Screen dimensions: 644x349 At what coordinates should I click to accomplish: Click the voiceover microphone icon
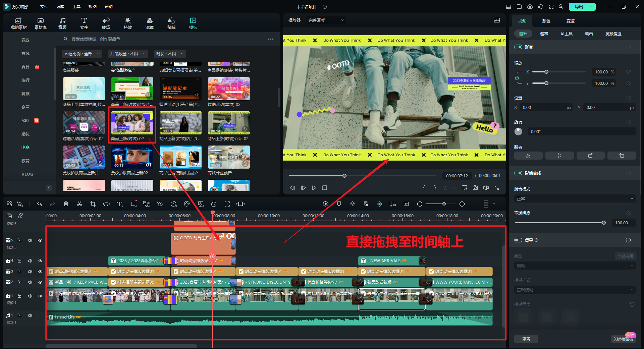pyautogui.click(x=353, y=204)
